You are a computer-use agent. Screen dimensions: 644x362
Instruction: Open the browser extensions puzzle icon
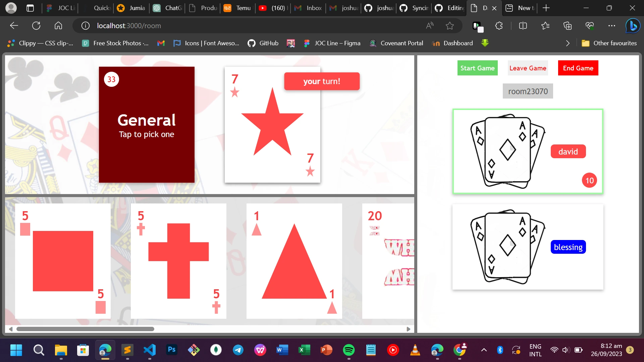(x=499, y=26)
